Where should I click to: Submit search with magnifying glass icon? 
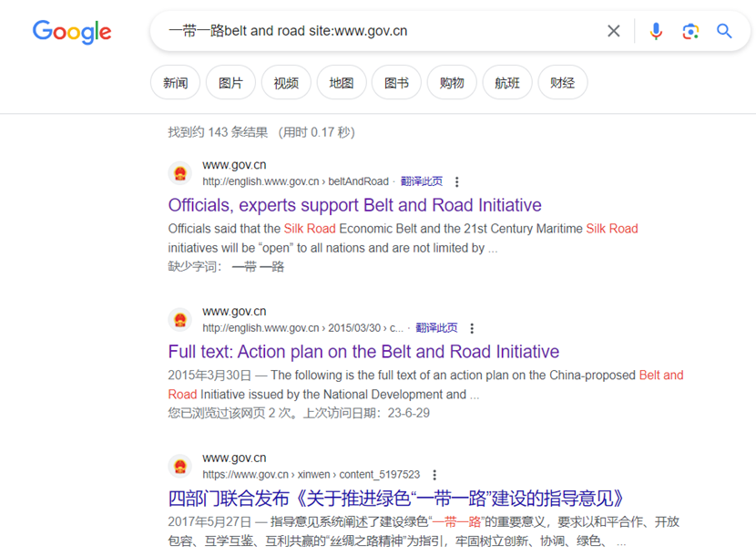click(x=724, y=31)
